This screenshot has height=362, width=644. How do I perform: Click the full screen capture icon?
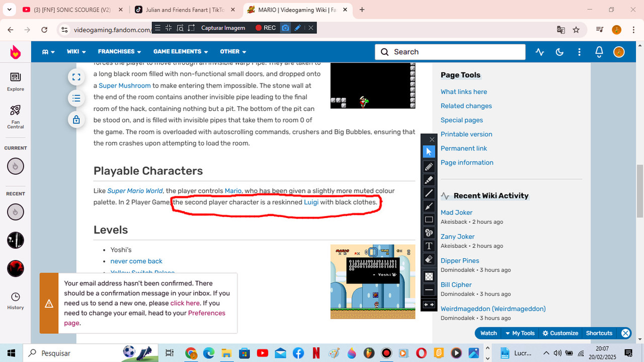pos(169,28)
